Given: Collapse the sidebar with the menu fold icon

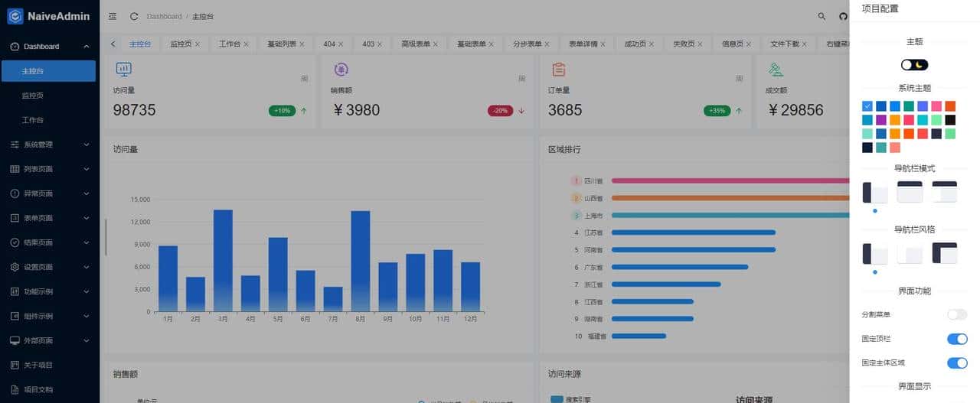Looking at the screenshot, I should [x=113, y=16].
